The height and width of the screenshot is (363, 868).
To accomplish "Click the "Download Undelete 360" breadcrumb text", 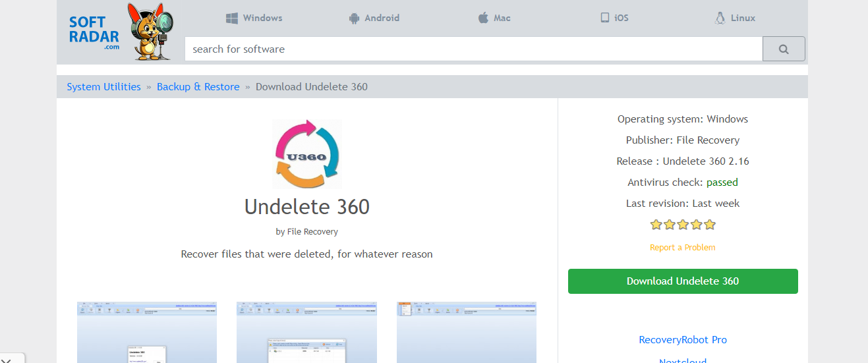I will 312,87.
